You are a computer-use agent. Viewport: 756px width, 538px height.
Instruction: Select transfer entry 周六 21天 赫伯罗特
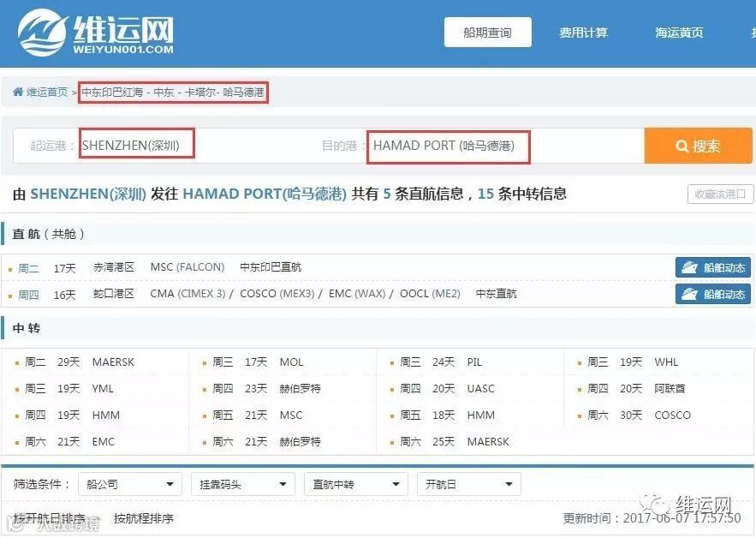(x=266, y=441)
